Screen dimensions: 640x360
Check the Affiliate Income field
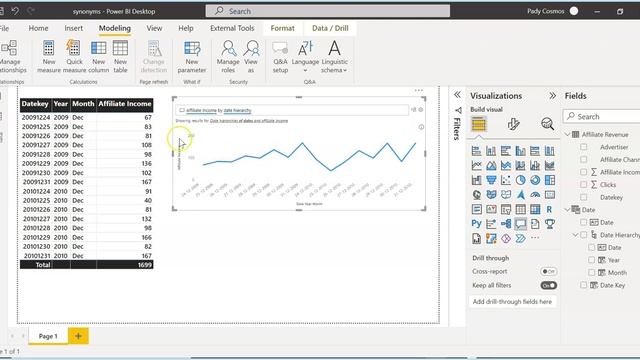[x=584, y=172]
